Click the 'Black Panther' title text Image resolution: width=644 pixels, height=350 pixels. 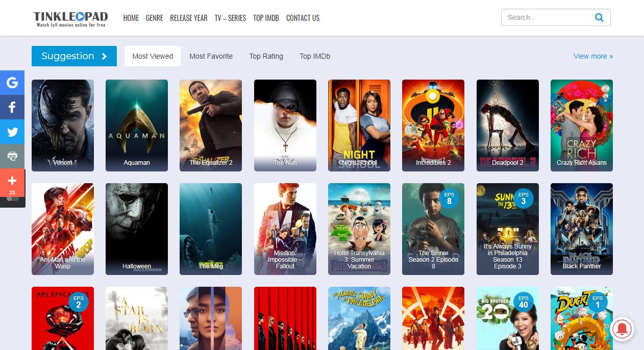(582, 266)
